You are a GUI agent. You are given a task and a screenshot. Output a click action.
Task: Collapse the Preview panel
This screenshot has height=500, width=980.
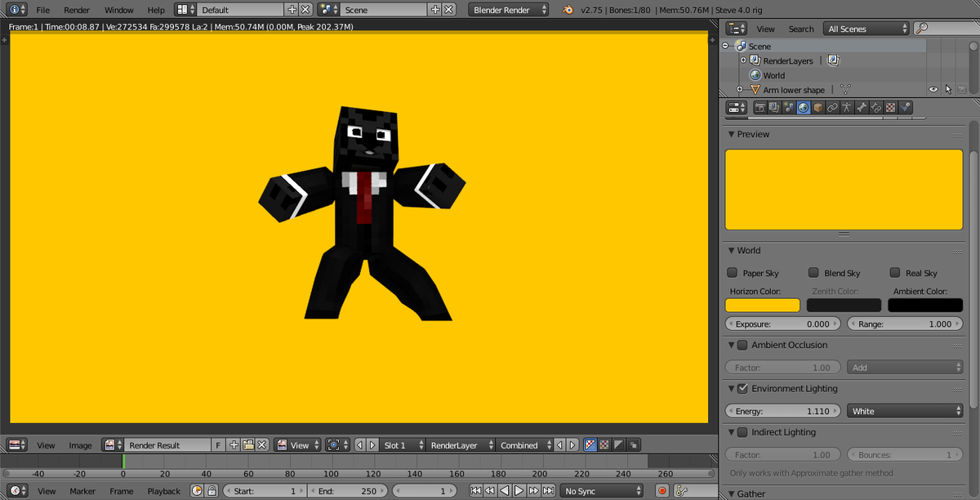pos(731,134)
